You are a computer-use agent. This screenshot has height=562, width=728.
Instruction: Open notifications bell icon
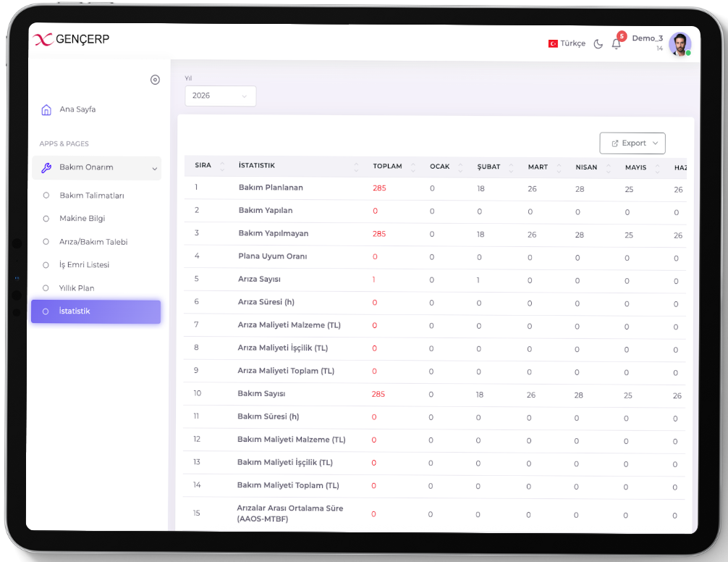click(616, 43)
